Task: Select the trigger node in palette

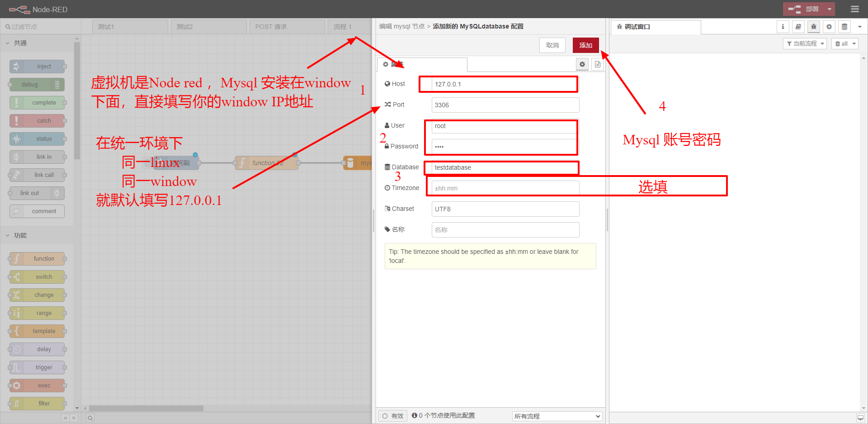Action: click(x=37, y=367)
